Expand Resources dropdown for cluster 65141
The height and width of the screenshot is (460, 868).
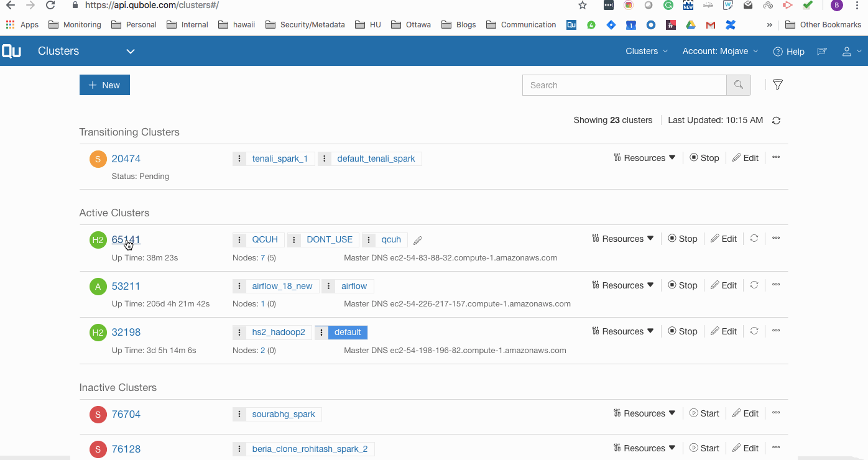point(622,239)
